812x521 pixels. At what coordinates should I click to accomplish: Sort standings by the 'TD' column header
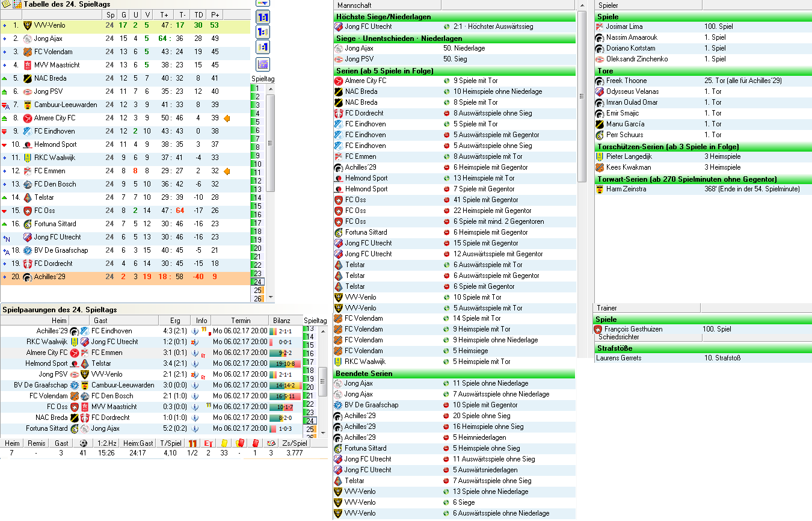pos(198,14)
